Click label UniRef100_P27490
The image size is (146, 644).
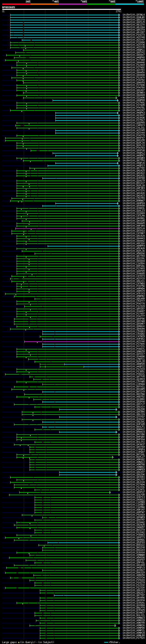pos(134,344)
